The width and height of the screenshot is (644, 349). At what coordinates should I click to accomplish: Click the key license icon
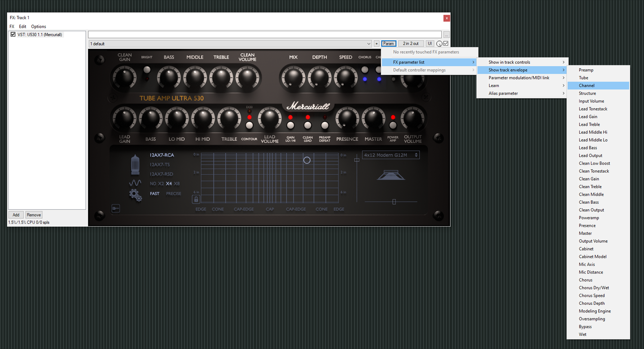(x=115, y=208)
